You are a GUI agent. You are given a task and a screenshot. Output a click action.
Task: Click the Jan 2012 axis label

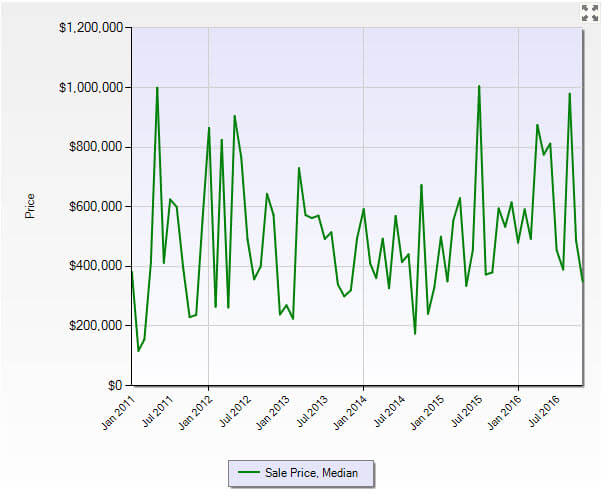tap(195, 412)
